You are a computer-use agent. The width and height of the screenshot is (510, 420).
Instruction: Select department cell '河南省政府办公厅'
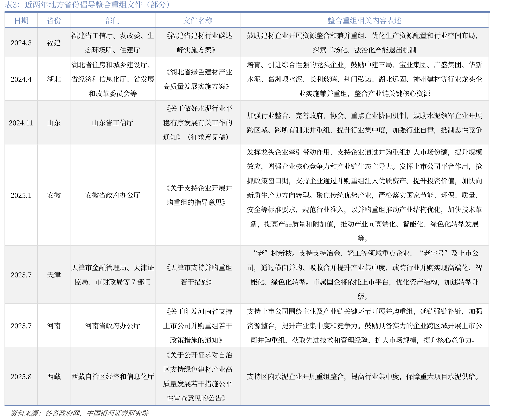click(112, 325)
